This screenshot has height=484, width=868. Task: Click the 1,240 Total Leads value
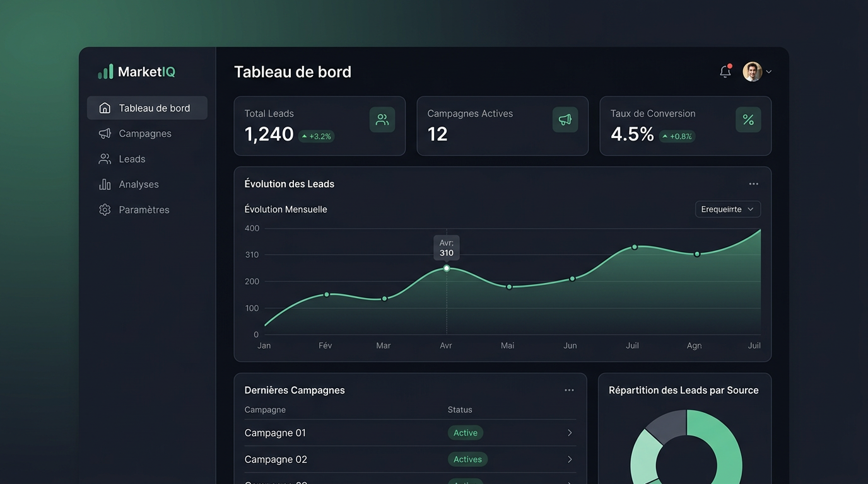pyautogui.click(x=269, y=134)
